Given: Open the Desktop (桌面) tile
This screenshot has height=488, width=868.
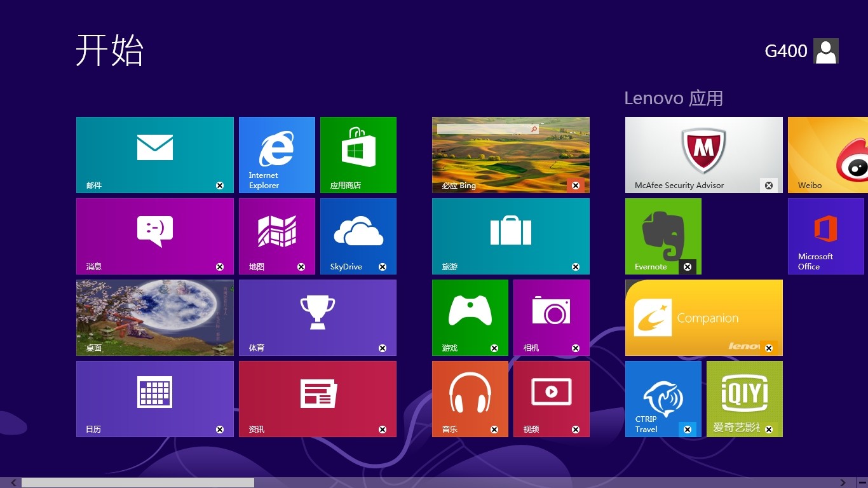Looking at the screenshot, I should [155, 318].
